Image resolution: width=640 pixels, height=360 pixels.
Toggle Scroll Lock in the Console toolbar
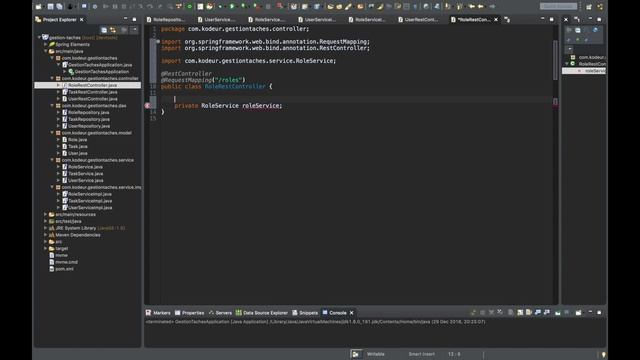[x=520, y=313]
